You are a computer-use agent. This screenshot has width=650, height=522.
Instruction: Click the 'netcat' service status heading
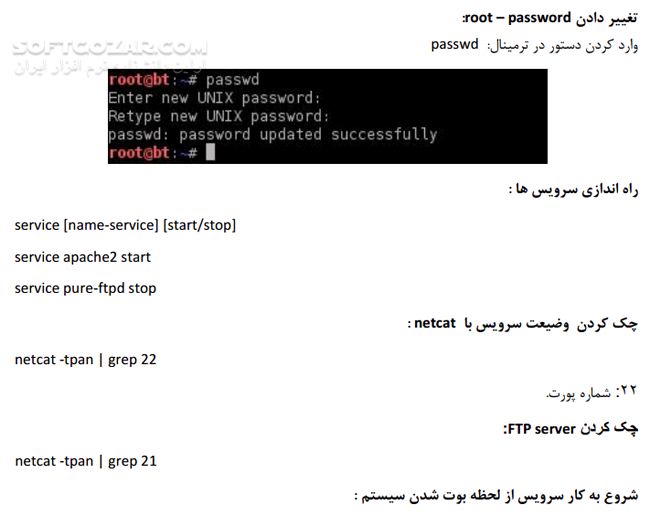coord(522,323)
